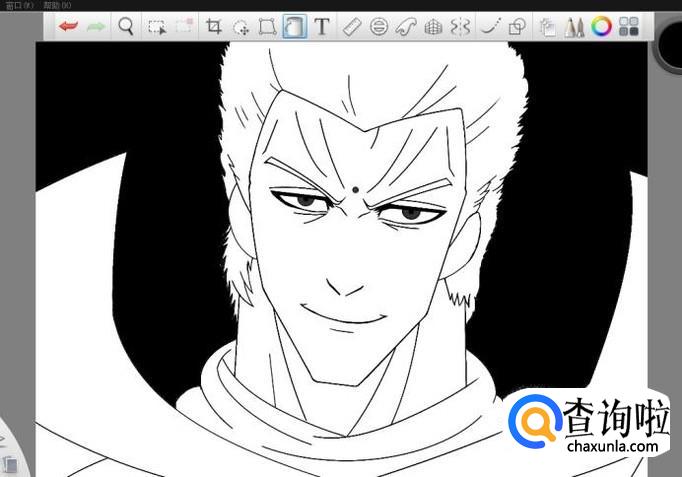The height and width of the screenshot is (477, 682).
Task: Open the Brush palette
Action: click(x=574, y=27)
